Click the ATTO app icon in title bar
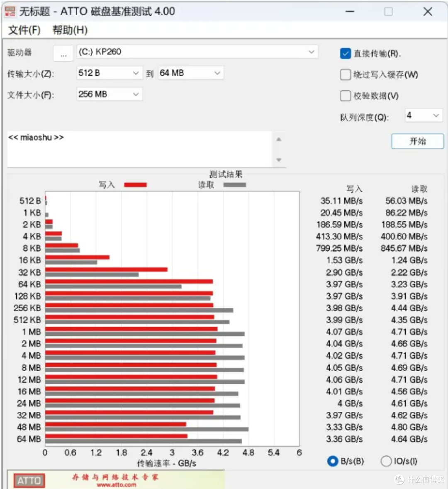The image size is (448, 489). coord(10,12)
